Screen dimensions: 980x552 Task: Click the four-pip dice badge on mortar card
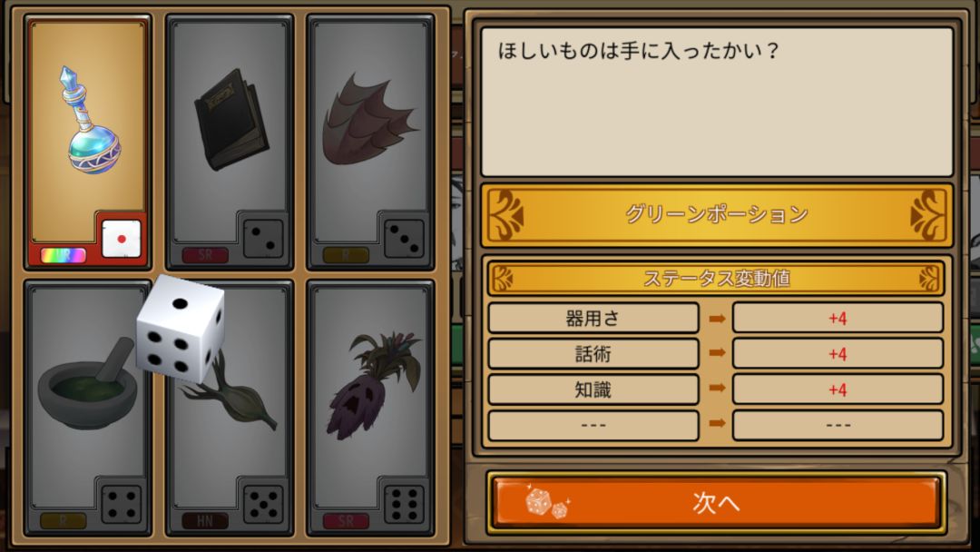pyautogui.click(x=122, y=504)
